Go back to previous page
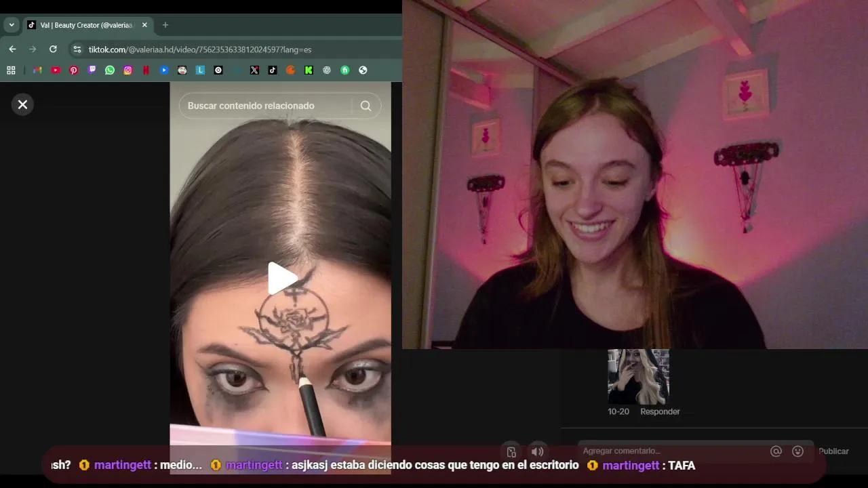The width and height of the screenshot is (868, 488). 12,49
